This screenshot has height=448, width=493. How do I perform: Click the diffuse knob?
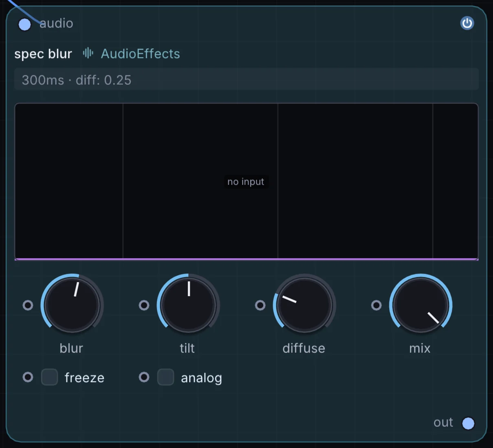click(x=304, y=305)
